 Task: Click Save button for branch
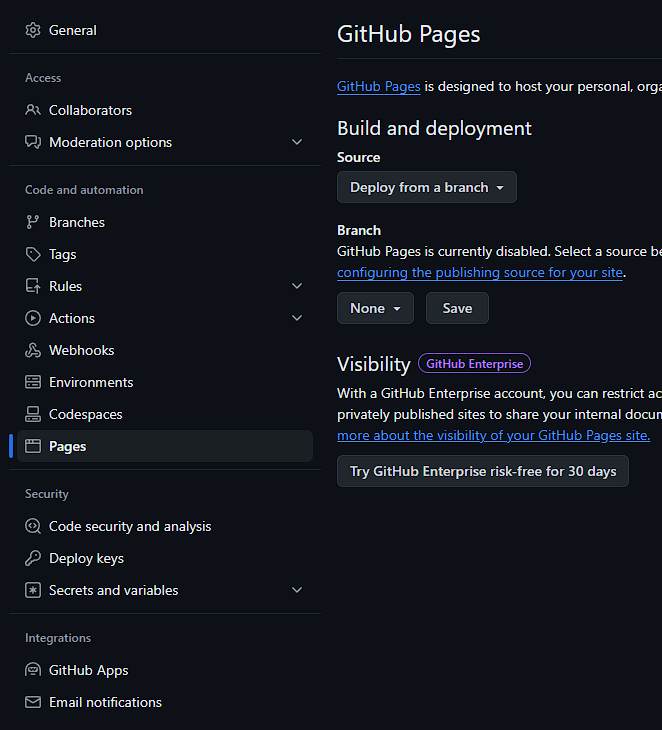[457, 308]
